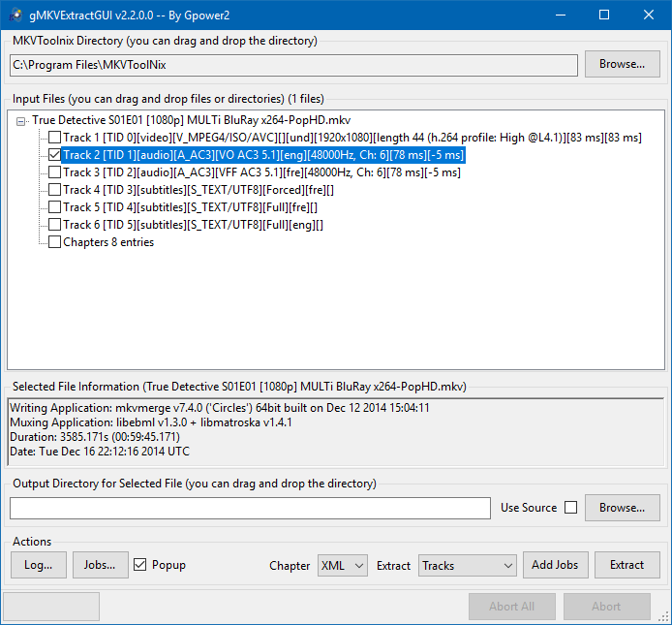The height and width of the screenshot is (625, 672).
Task: Click the Add Jobs button
Action: pyautogui.click(x=556, y=565)
